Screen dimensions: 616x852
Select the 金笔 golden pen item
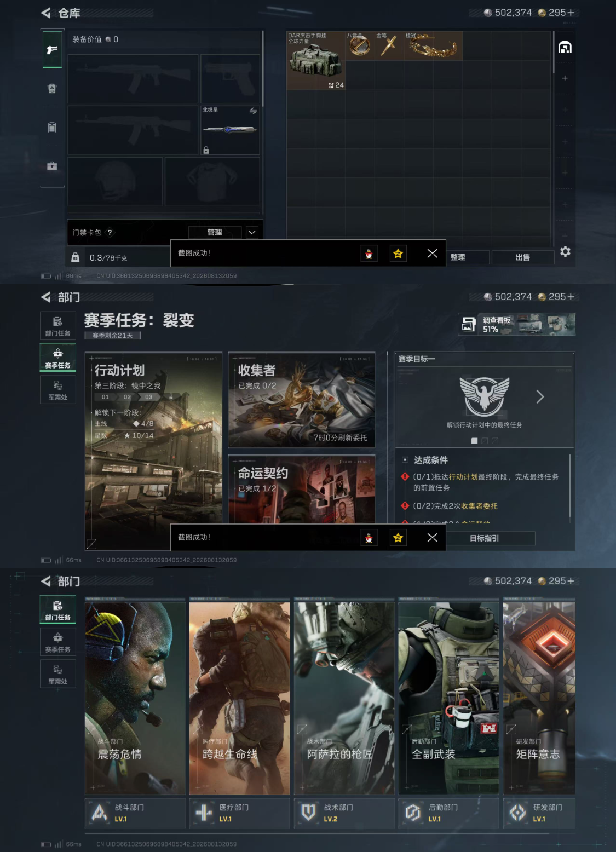coord(389,45)
